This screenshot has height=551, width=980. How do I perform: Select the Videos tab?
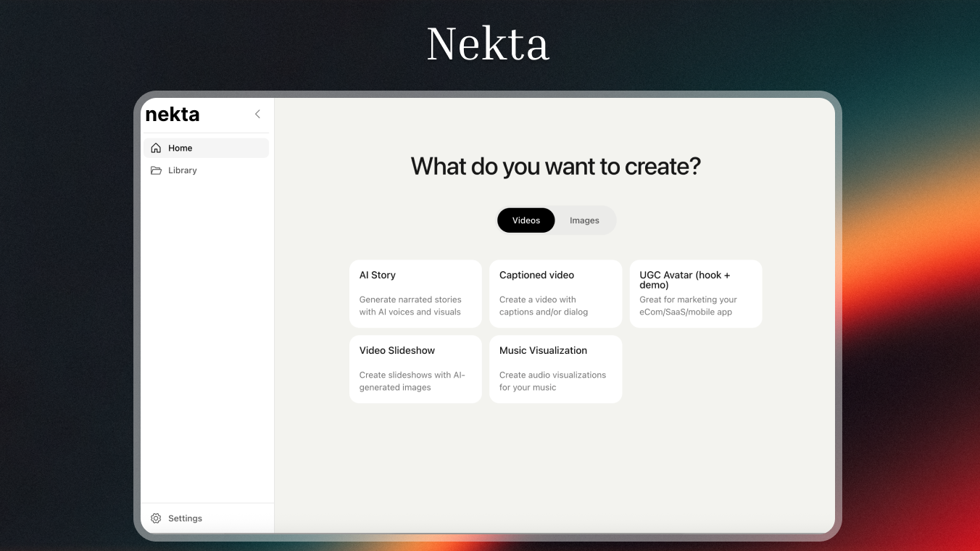click(526, 220)
